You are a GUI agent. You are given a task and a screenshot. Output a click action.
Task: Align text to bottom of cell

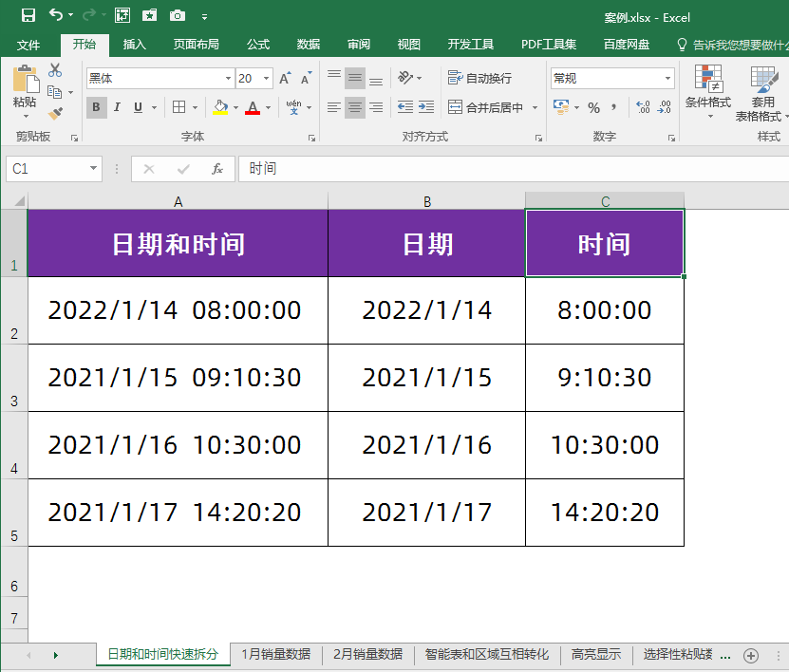[x=375, y=79]
